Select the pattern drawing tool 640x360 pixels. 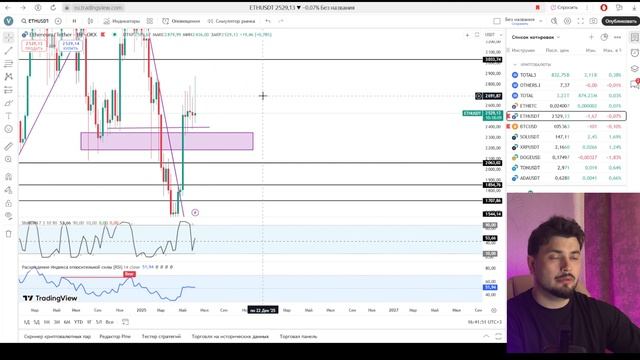tap(9, 76)
